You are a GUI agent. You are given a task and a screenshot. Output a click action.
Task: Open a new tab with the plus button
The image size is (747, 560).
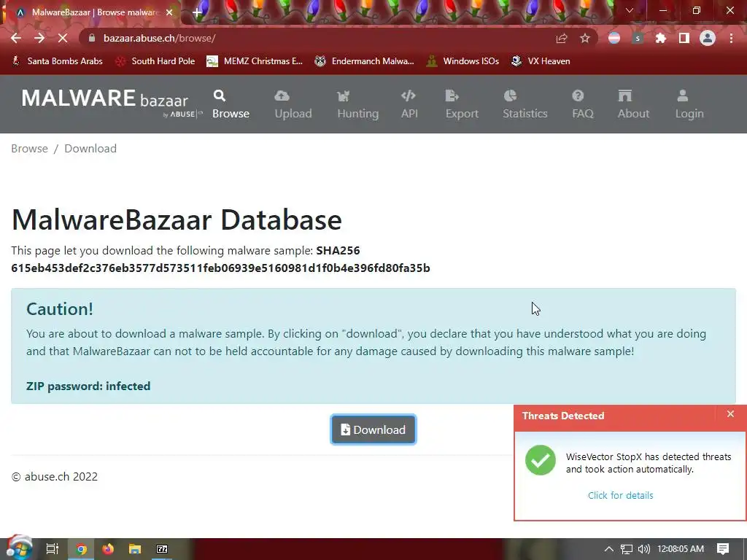(197, 13)
